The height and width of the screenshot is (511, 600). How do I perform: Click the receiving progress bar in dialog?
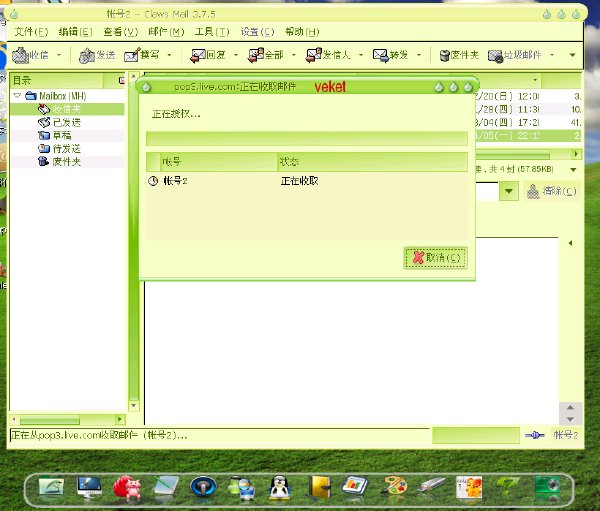coord(307,138)
